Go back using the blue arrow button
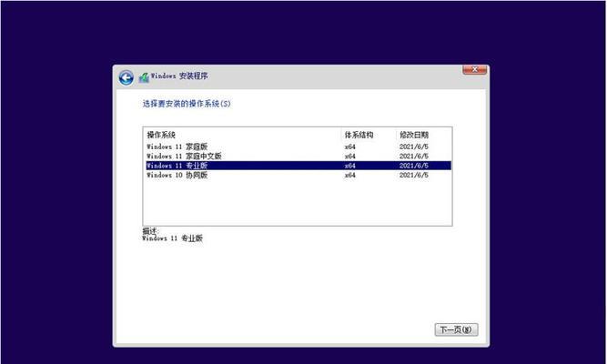 [x=126, y=77]
